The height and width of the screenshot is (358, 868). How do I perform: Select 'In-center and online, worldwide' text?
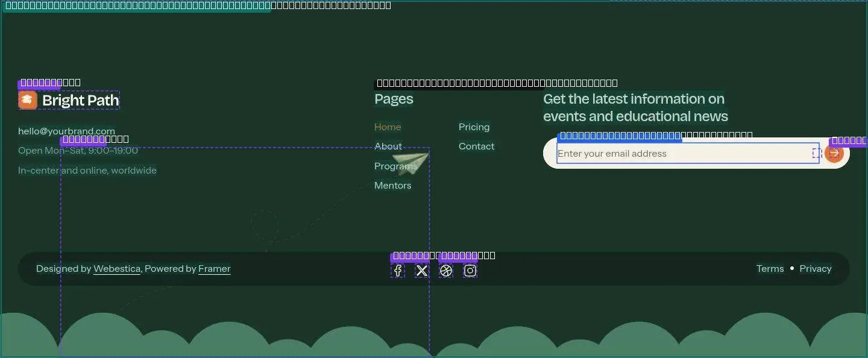pyautogui.click(x=87, y=171)
